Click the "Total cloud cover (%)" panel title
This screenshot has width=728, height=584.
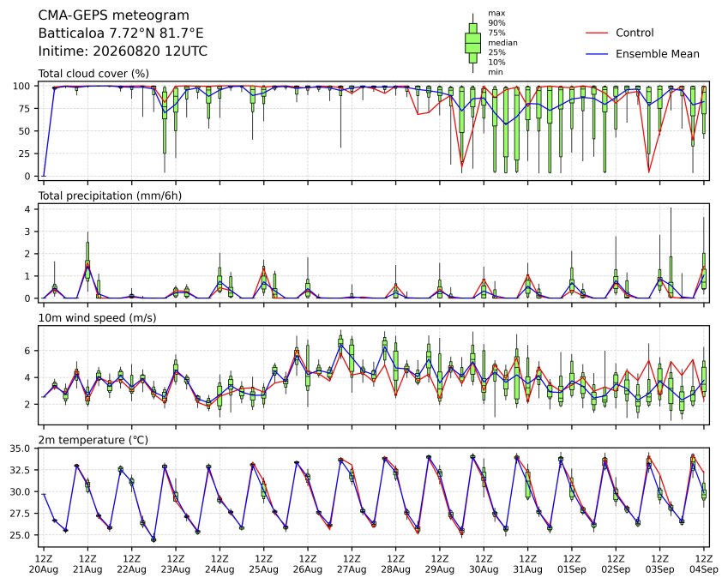(x=93, y=74)
